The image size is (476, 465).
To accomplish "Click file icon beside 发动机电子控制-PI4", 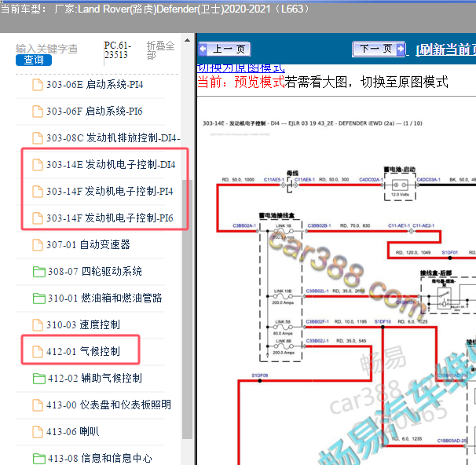I will (38, 192).
